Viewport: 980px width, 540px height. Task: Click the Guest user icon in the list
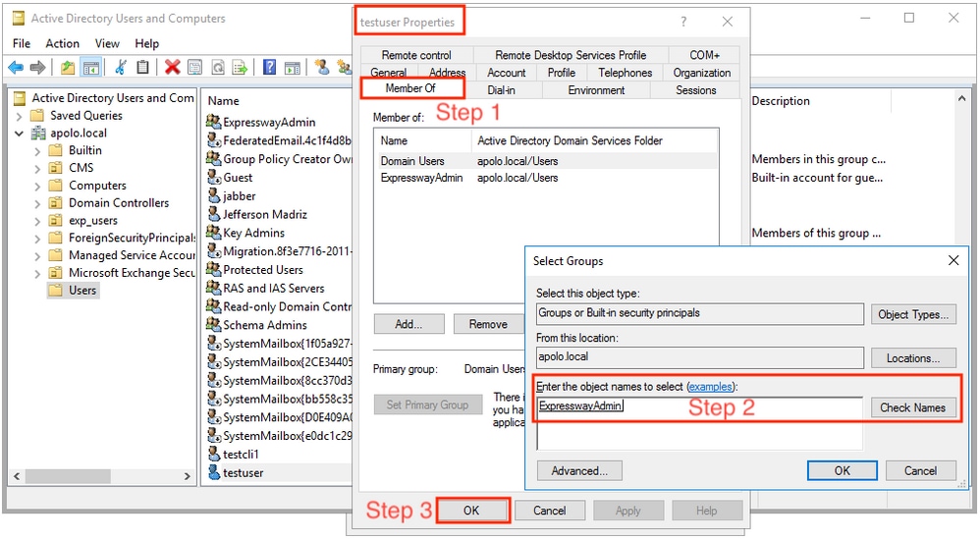click(214, 178)
